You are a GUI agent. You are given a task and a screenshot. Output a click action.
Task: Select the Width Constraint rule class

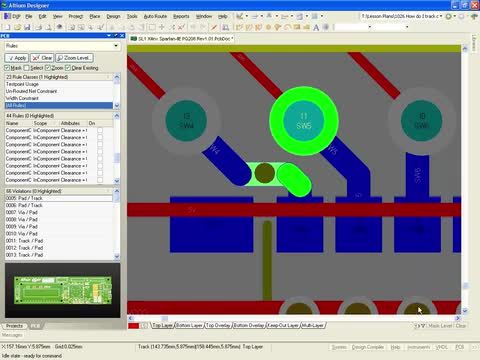[59, 98]
